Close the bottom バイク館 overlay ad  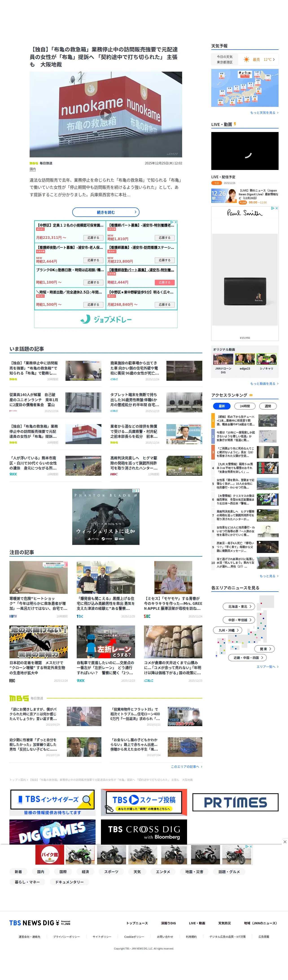(285, 842)
